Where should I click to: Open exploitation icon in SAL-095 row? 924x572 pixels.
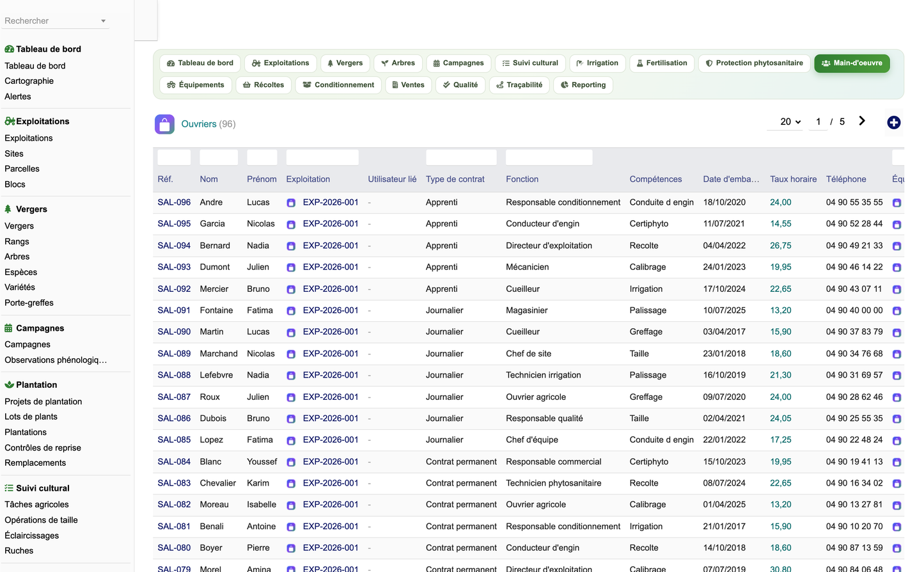(x=291, y=225)
